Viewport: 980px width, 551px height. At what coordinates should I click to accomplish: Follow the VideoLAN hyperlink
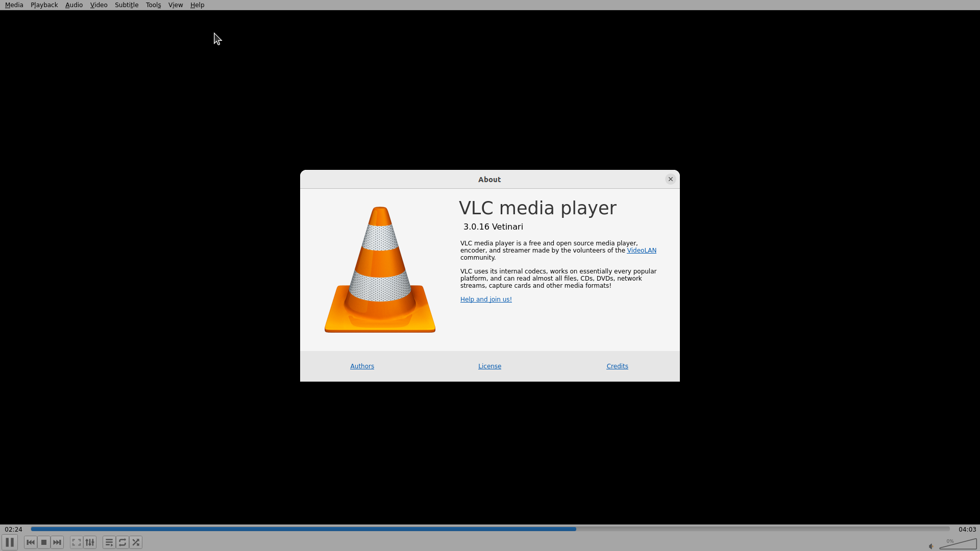coord(641,251)
